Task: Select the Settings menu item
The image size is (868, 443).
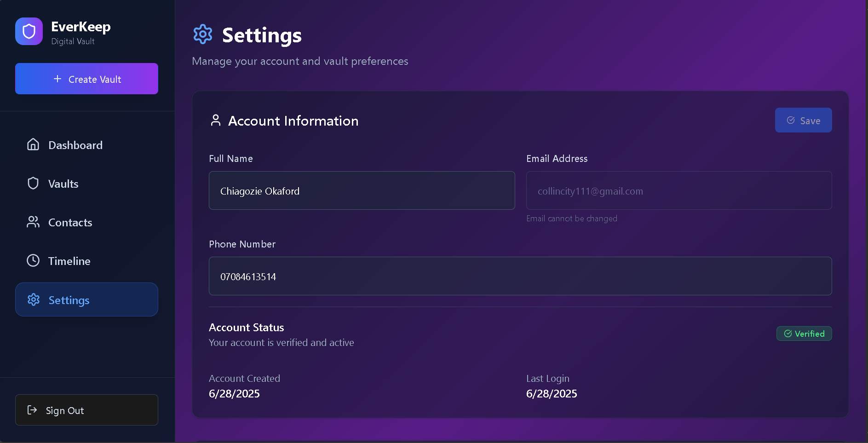Action: (86, 299)
